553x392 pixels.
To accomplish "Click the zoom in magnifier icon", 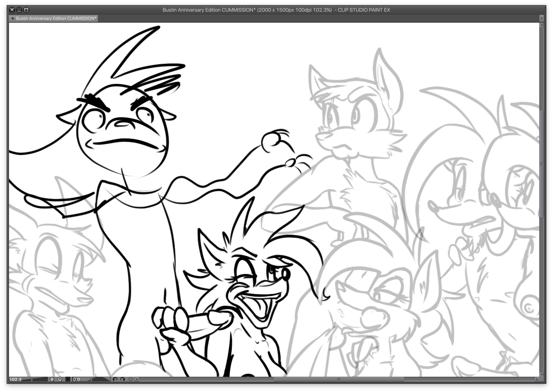I will 60,379.
